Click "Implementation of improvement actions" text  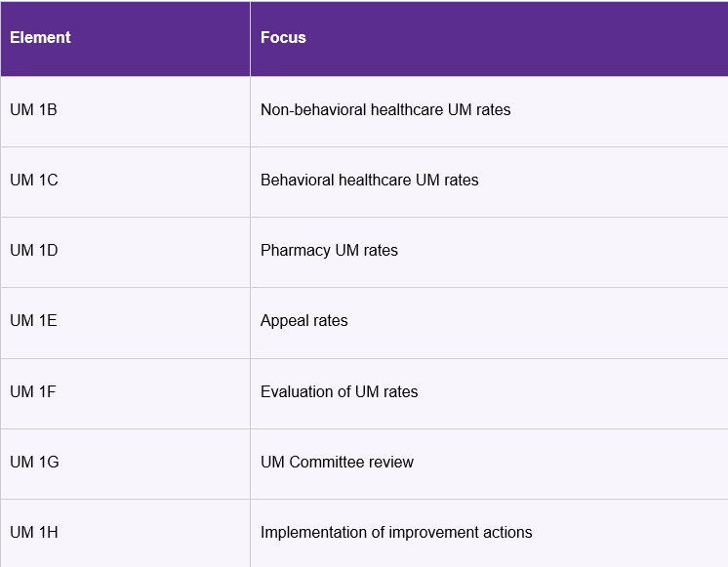(x=396, y=533)
